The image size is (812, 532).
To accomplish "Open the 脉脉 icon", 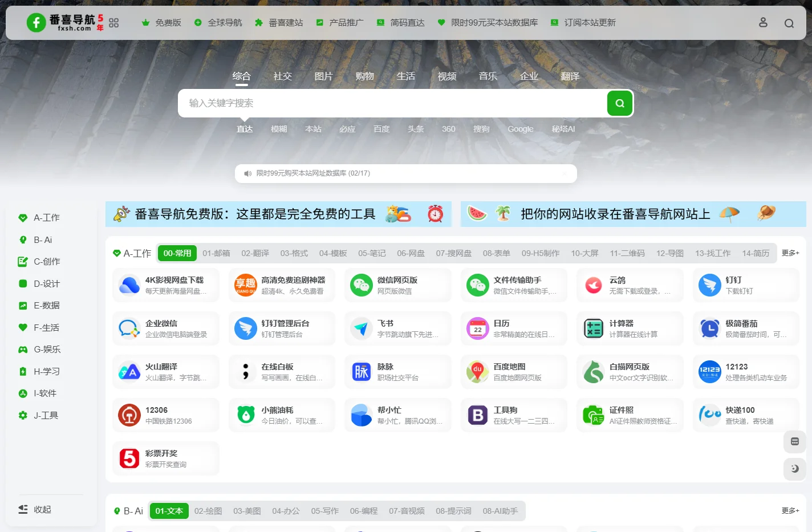I will (362, 372).
